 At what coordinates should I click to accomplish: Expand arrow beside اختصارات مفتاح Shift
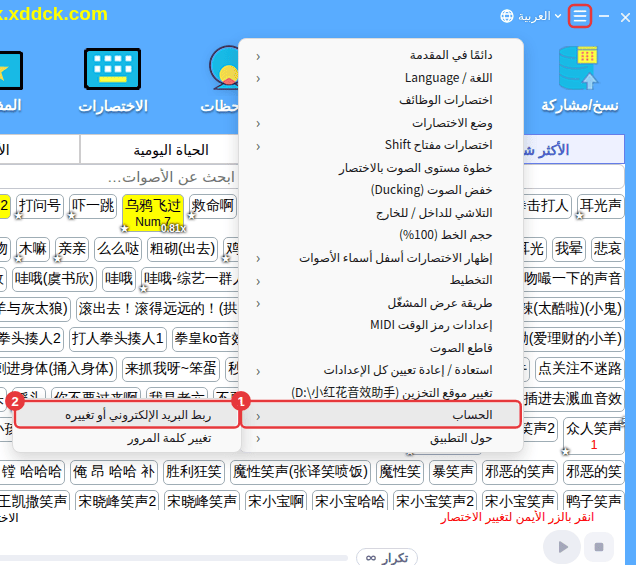pos(258,146)
